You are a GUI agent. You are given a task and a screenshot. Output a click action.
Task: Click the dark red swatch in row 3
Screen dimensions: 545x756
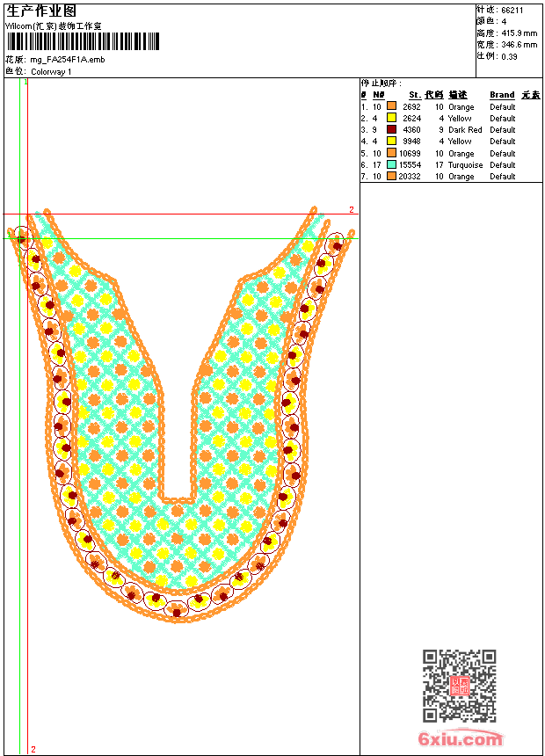(x=392, y=129)
